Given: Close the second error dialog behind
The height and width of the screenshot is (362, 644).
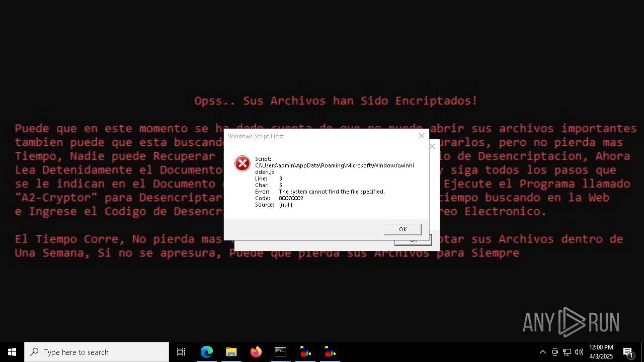Looking at the screenshot, I should [x=432, y=146].
